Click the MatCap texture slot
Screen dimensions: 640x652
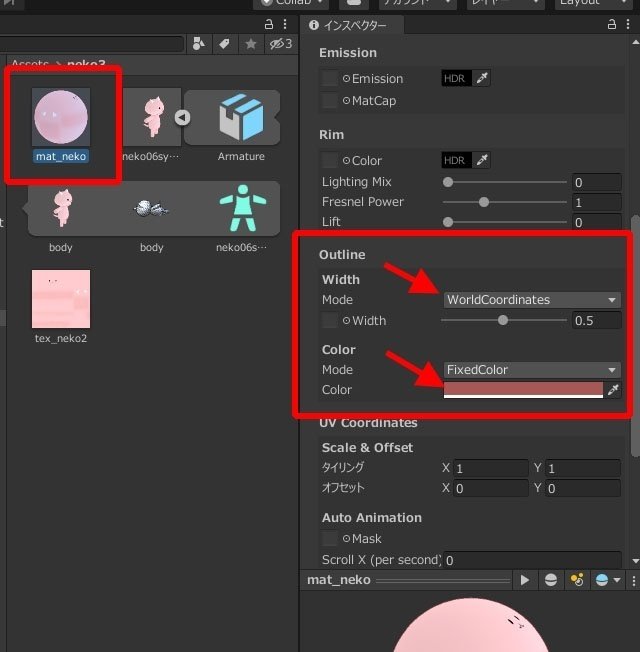coord(329,100)
